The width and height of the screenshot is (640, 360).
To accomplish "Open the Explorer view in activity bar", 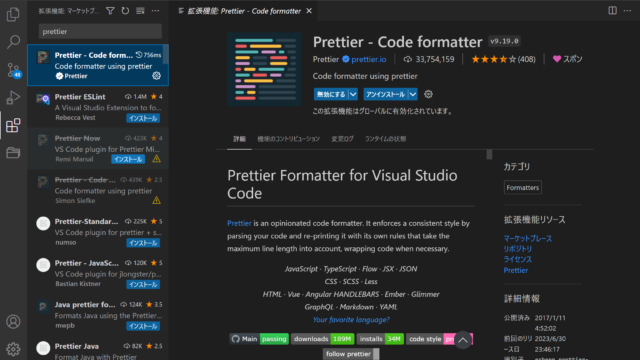I will [13, 15].
